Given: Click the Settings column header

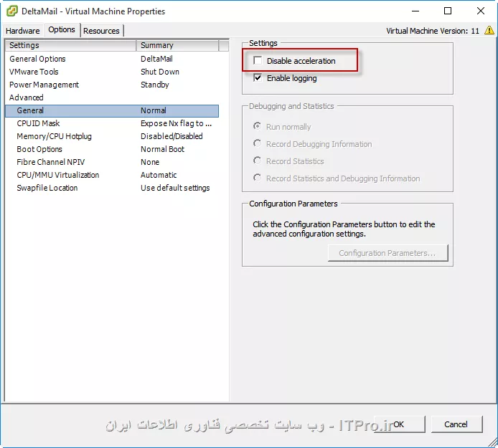Looking at the screenshot, I should pos(70,45).
